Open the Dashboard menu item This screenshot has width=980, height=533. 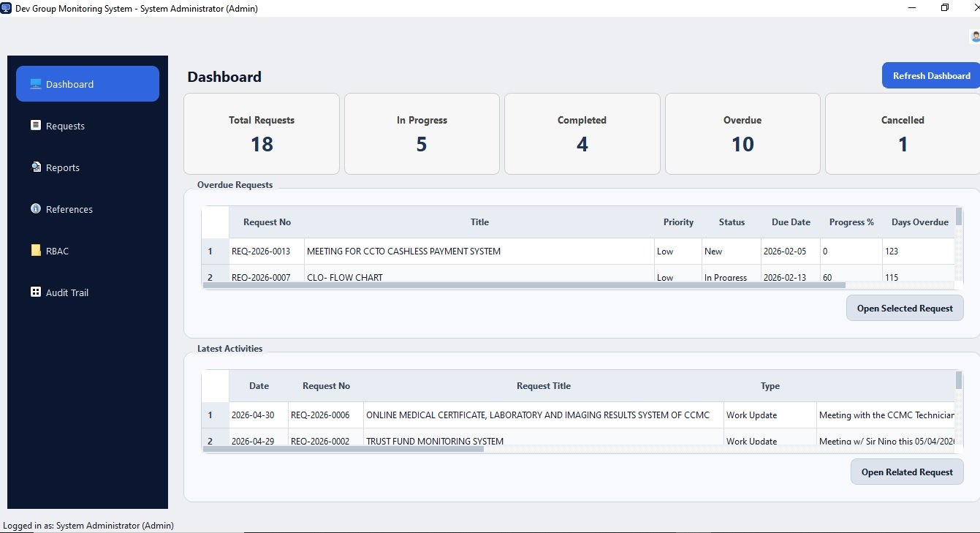click(x=88, y=84)
